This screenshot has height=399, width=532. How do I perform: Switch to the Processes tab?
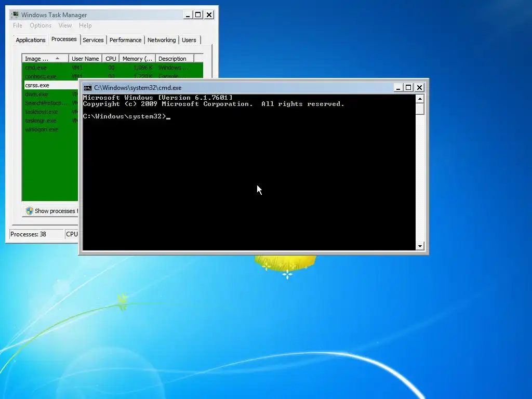click(x=64, y=39)
